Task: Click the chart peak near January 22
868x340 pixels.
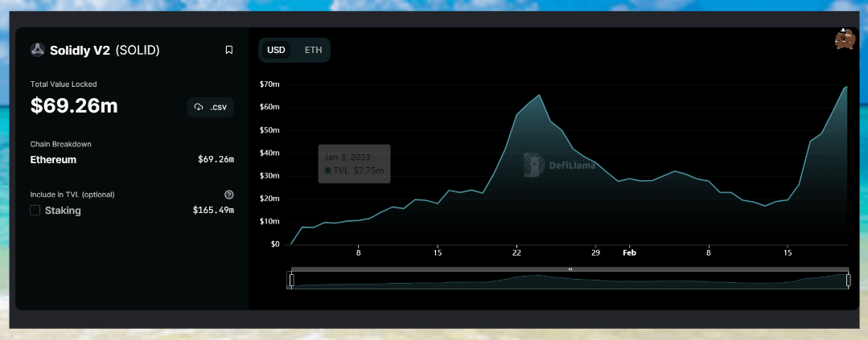Action: [x=538, y=96]
